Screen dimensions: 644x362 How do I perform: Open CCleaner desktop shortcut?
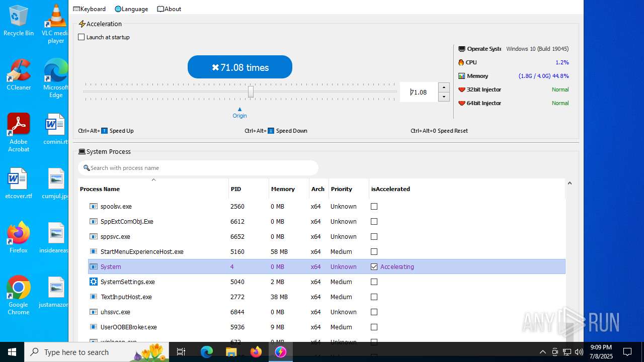coord(19,75)
